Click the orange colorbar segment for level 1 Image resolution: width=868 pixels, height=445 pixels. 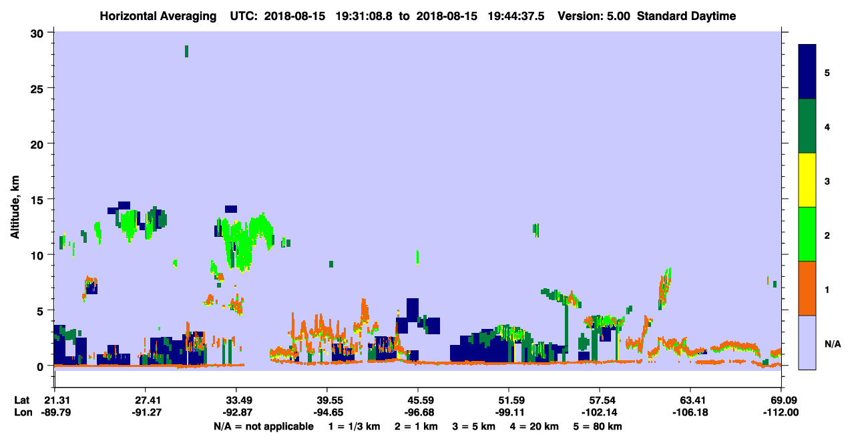pos(807,288)
